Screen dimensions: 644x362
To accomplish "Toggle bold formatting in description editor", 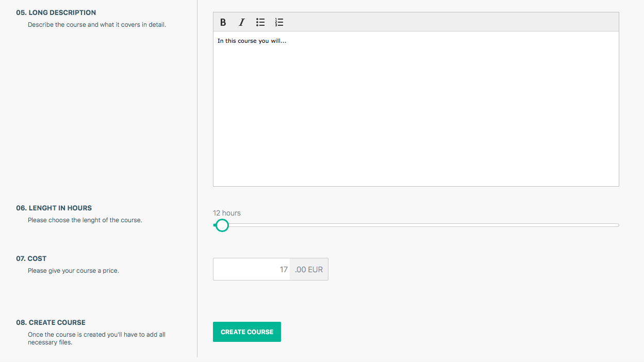I will (x=223, y=22).
